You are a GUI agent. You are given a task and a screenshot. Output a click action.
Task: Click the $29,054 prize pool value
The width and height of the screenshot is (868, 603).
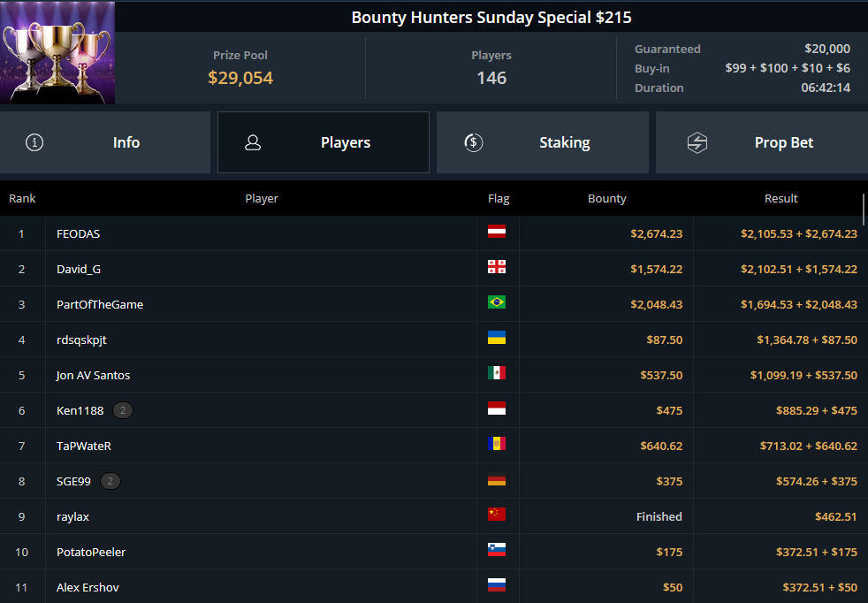[240, 78]
